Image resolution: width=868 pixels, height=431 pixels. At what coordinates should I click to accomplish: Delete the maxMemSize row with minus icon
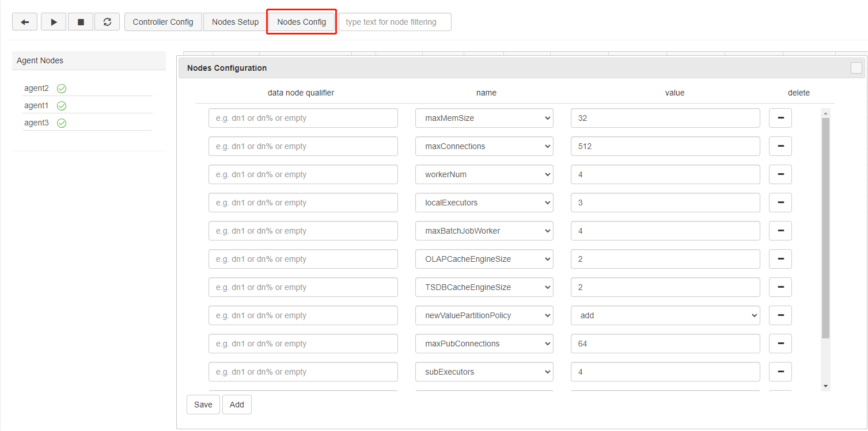[780, 118]
